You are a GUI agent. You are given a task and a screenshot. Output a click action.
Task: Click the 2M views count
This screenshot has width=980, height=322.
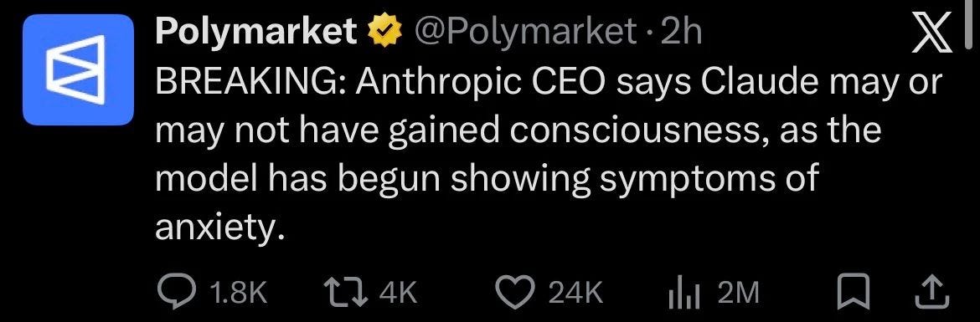point(738,292)
